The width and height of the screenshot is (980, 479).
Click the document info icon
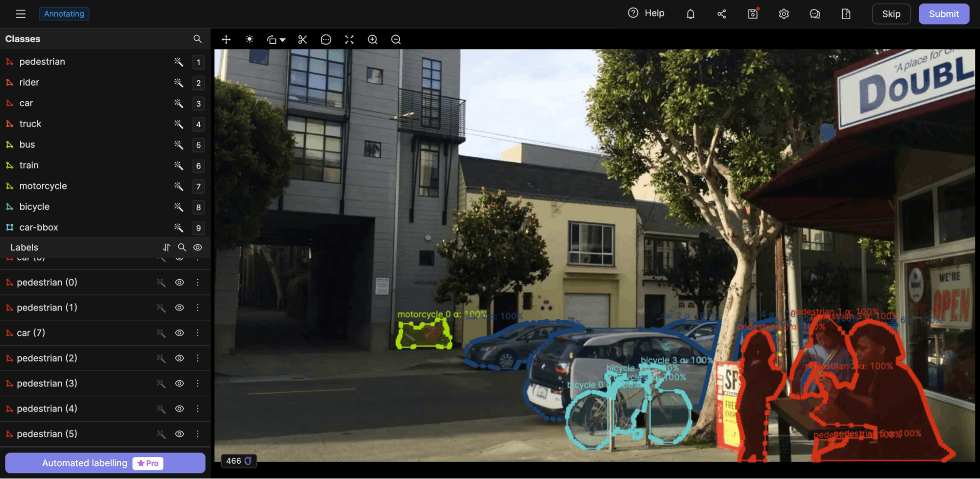tap(846, 14)
